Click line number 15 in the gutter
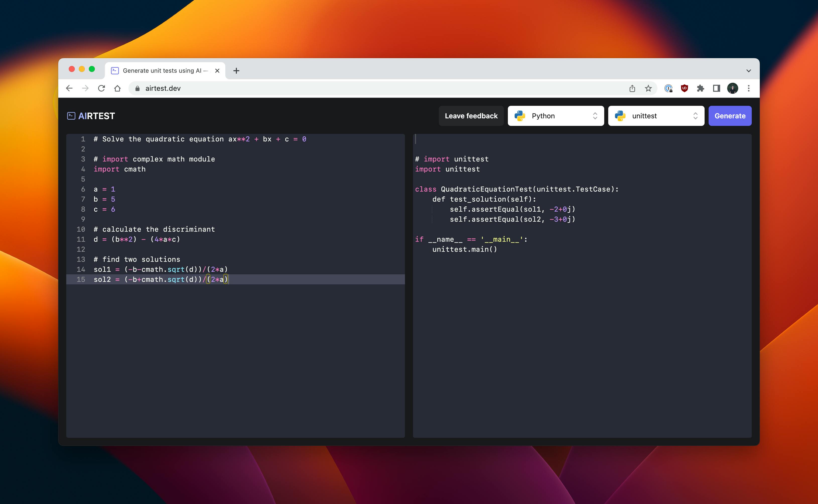The width and height of the screenshot is (818, 504). (x=81, y=279)
